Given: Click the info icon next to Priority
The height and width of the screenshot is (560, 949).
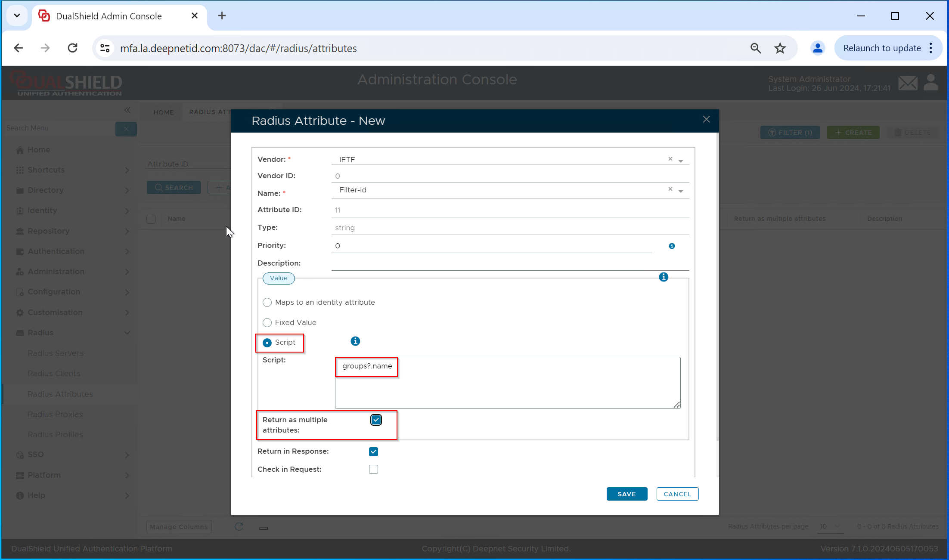Looking at the screenshot, I should 672,246.
